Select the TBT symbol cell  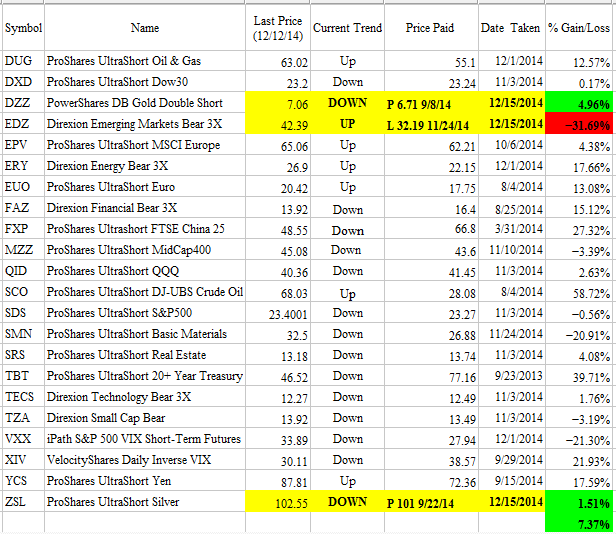tap(23, 376)
